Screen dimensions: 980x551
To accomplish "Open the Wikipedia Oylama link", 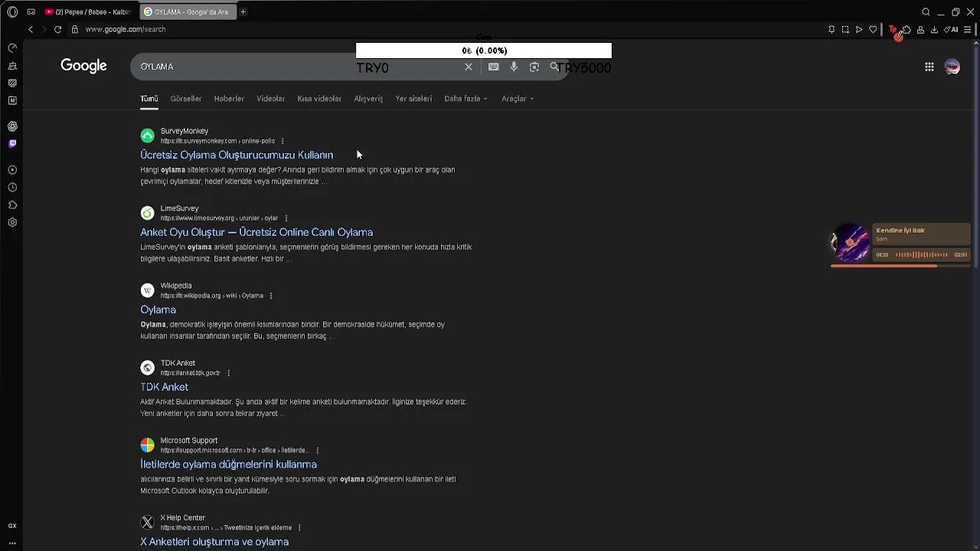I will 158,310.
